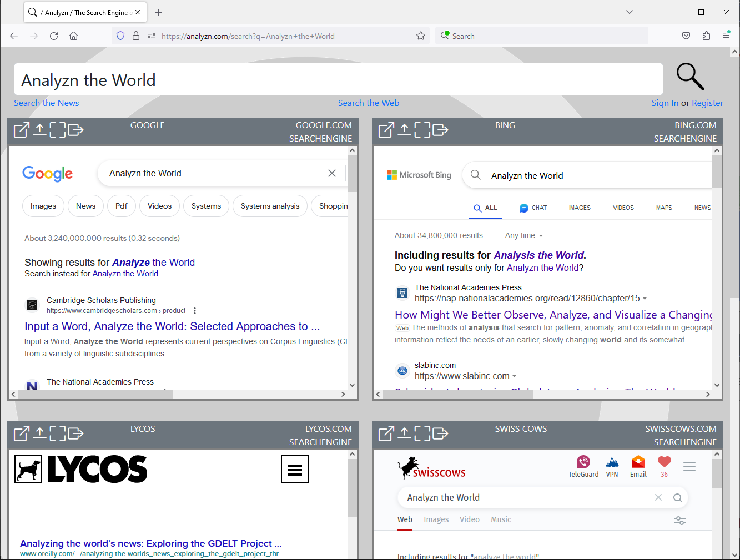Open Bing panel in new window icon
Viewport: 740px width, 560px height.
386,130
